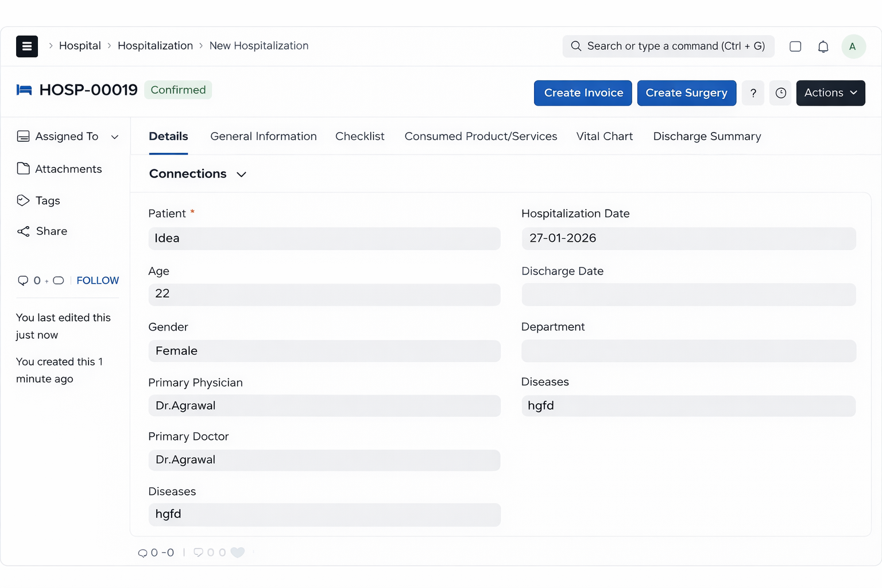Viewport: 882px width, 588px height.
Task: Click Attachments in the sidebar
Action: click(x=68, y=169)
